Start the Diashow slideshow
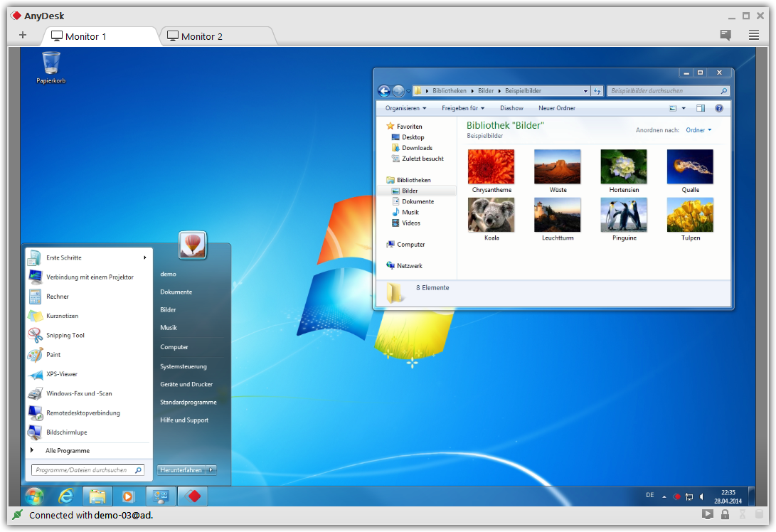This screenshot has height=532, width=776. (511, 107)
